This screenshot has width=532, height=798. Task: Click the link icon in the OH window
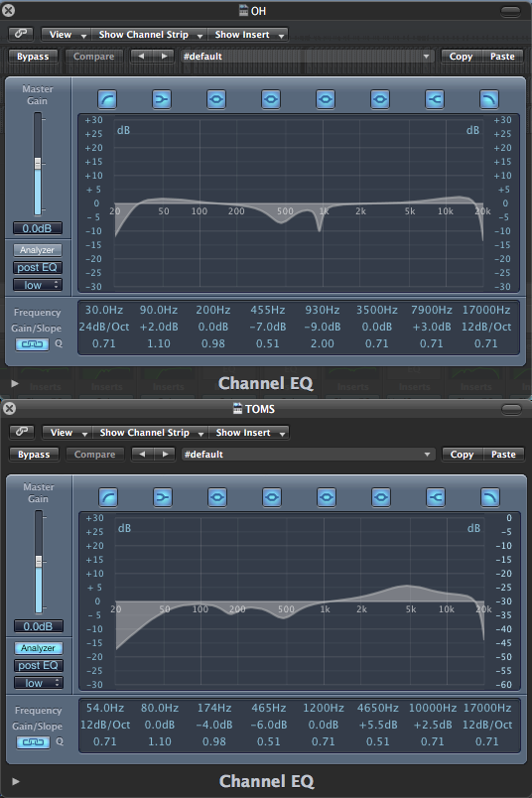point(21,34)
